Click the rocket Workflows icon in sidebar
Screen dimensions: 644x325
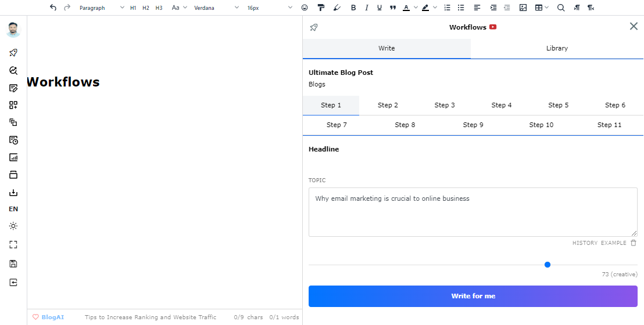coord(13,53)
